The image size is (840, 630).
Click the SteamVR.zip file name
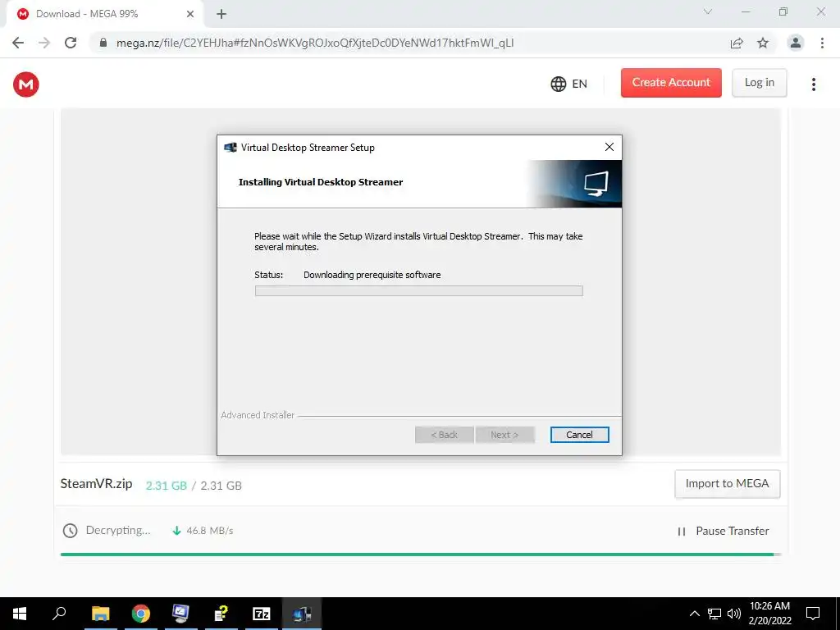tap(97, 484)
